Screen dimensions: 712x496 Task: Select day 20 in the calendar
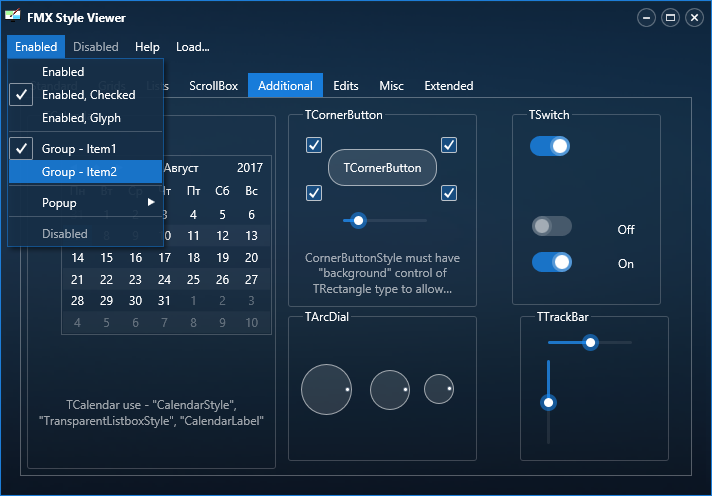point(252,258)
